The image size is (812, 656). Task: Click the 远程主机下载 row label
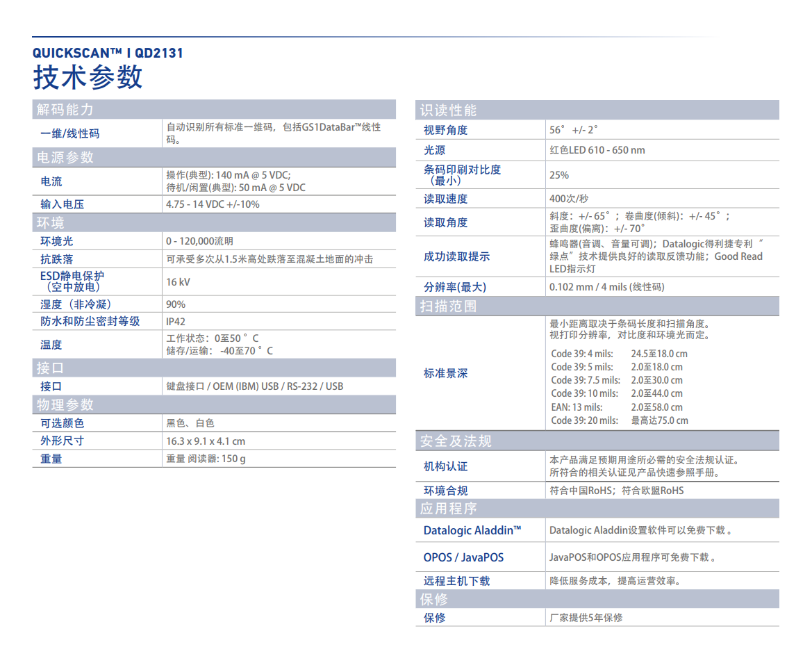tap(456, 581)
